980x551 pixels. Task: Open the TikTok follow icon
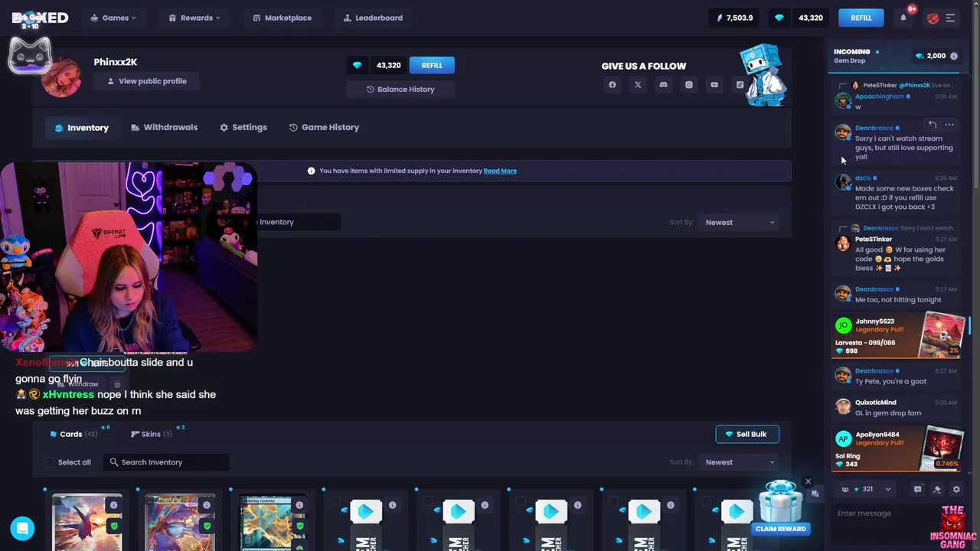[x=740, y=85]
